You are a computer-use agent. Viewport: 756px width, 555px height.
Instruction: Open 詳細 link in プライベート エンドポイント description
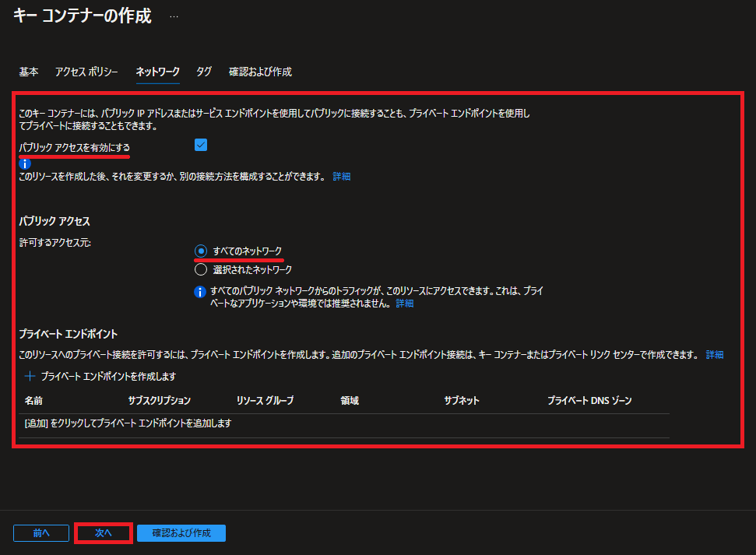coord(715,355)
